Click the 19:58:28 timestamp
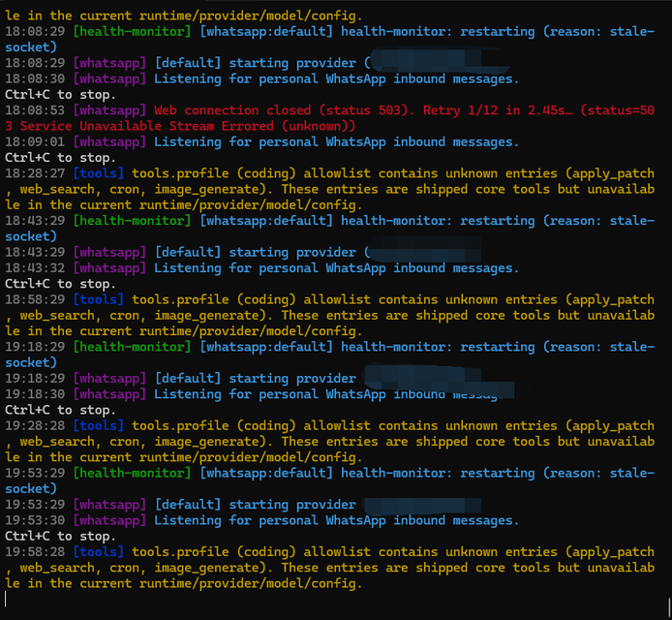 tap(35, 551)
